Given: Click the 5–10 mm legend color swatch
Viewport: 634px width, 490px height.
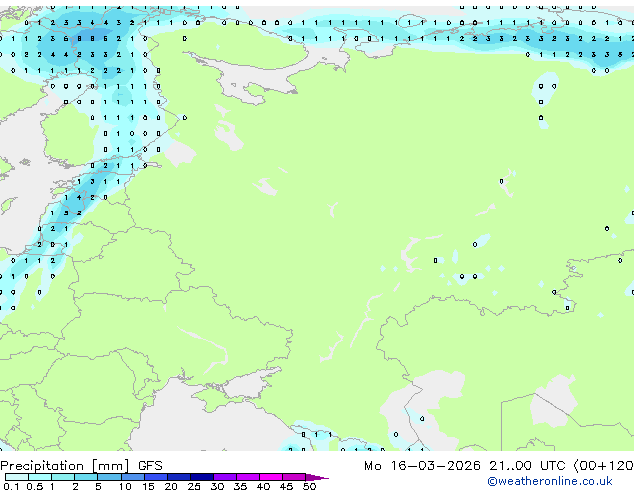Looking at the screenshot, I should [109, 477].
